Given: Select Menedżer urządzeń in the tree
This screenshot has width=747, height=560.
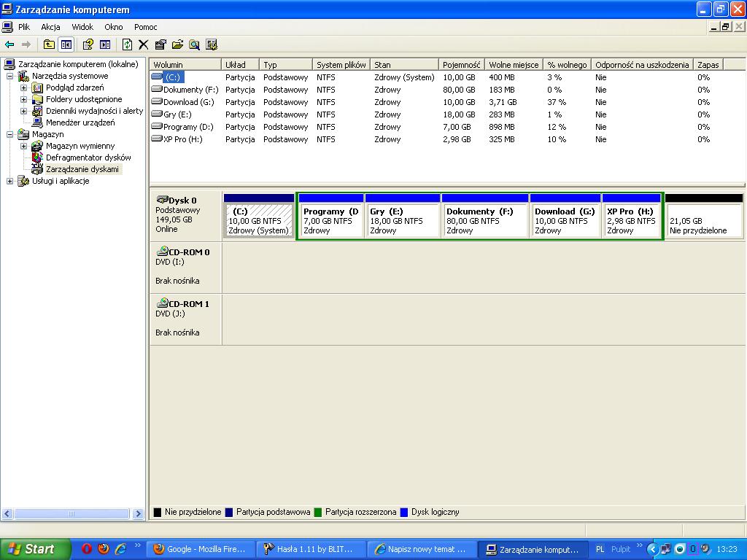Looking at the screenshot, I should (x=80, y=122).
